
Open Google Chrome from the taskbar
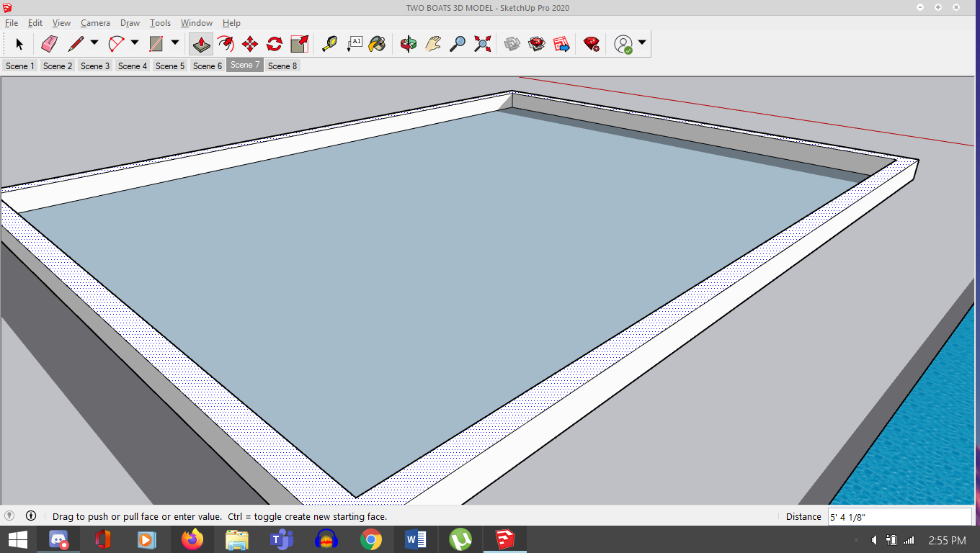pyautogui.click(x=371, y=539)
